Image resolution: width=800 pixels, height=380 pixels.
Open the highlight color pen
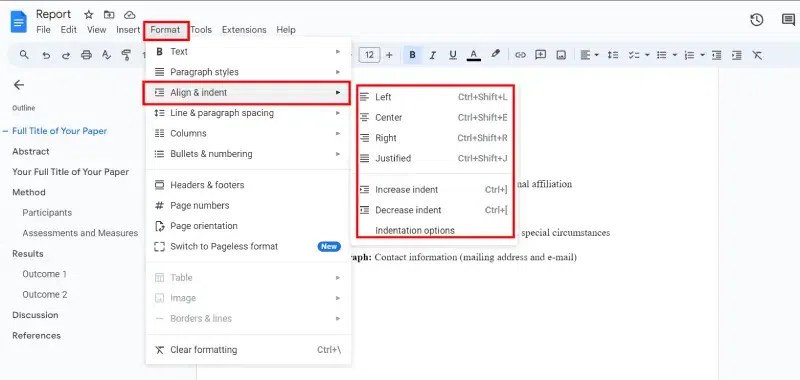[495, 55]
